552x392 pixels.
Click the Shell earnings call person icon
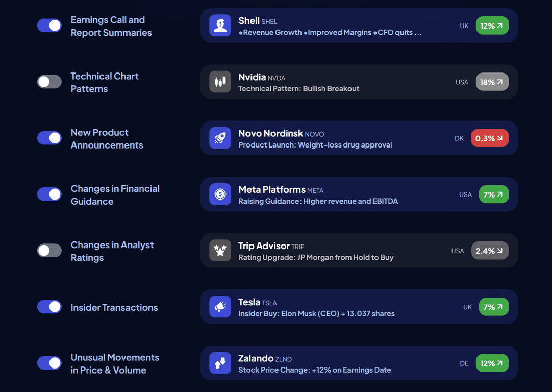[x=220, y=26]
